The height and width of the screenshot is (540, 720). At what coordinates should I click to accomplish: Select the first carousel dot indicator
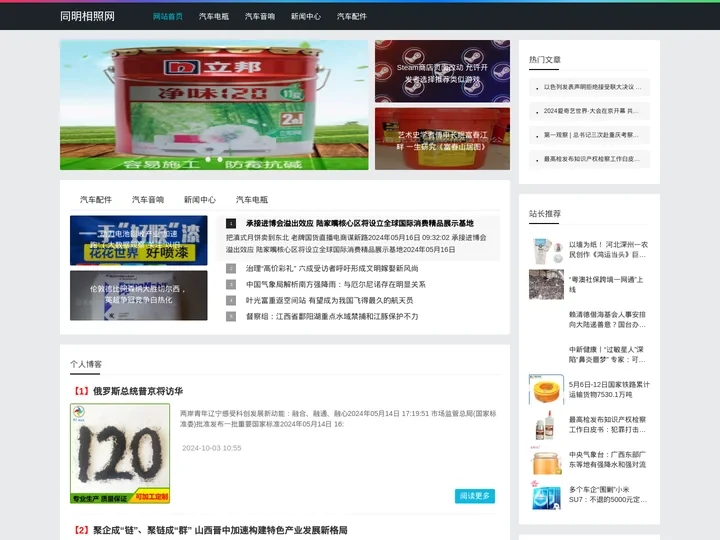pyautogui.click(x=208, y=159)
